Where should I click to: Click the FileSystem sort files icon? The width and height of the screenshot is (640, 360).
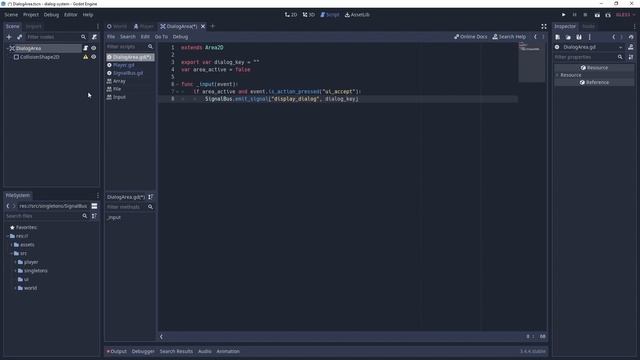coord(94,216)
